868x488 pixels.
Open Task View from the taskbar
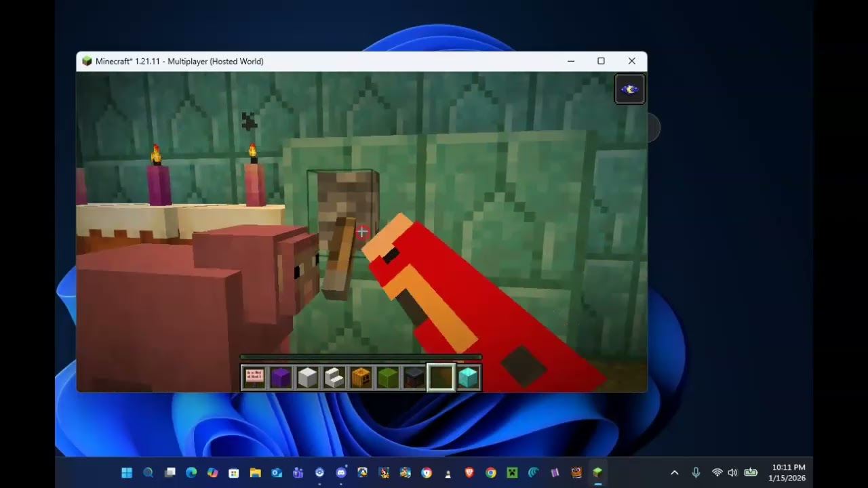[x=170, y=472]
